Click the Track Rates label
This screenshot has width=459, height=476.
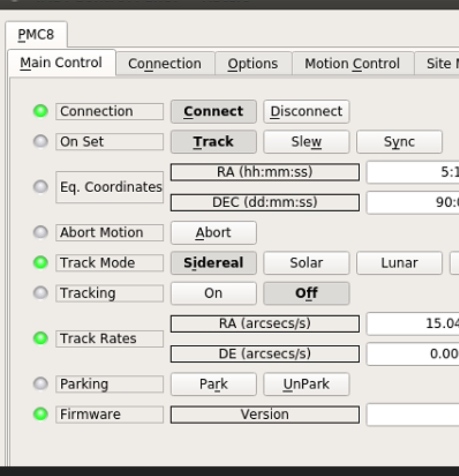110,339
